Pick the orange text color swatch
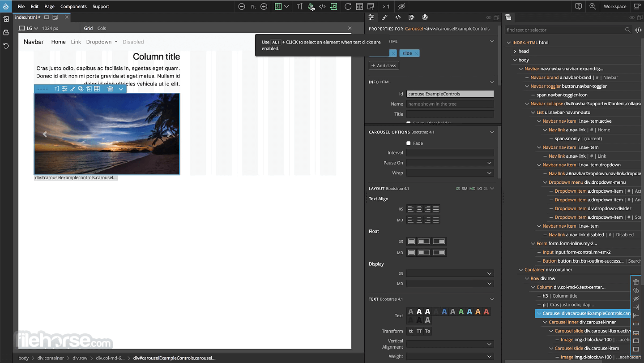 [x=478, y=311]
